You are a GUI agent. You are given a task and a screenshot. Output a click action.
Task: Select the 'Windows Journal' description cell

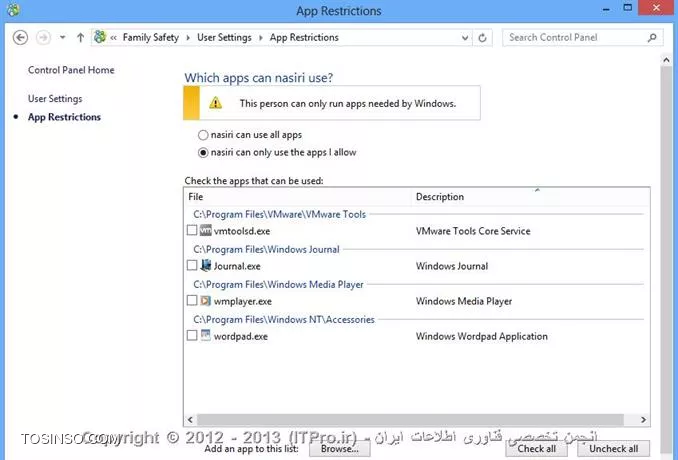pos(452,266)
